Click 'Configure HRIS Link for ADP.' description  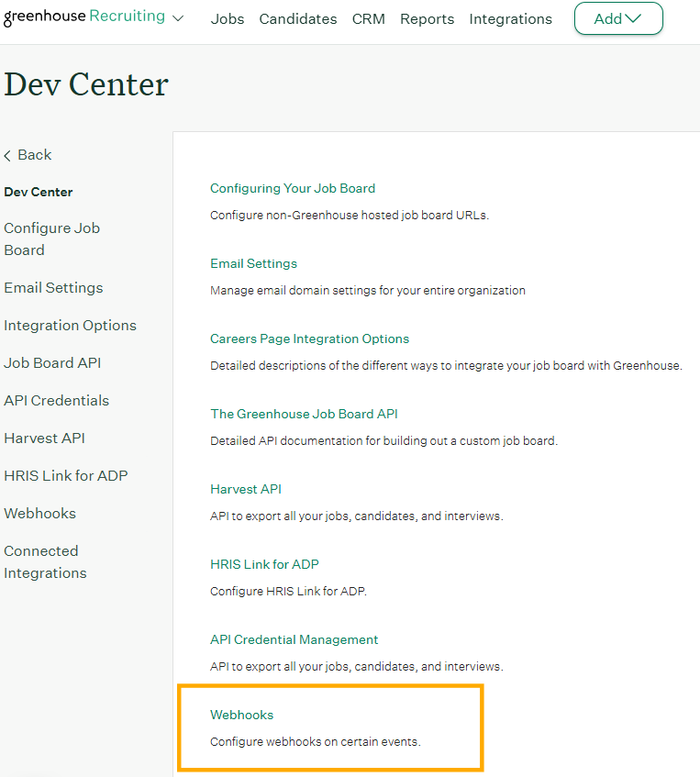click(x=288, y=591)
